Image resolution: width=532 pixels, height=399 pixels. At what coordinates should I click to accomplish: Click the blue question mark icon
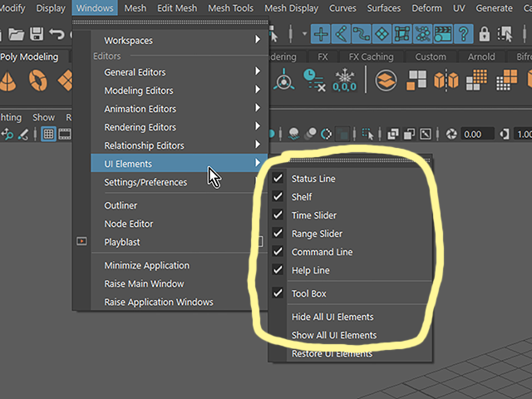pos(463,34)
